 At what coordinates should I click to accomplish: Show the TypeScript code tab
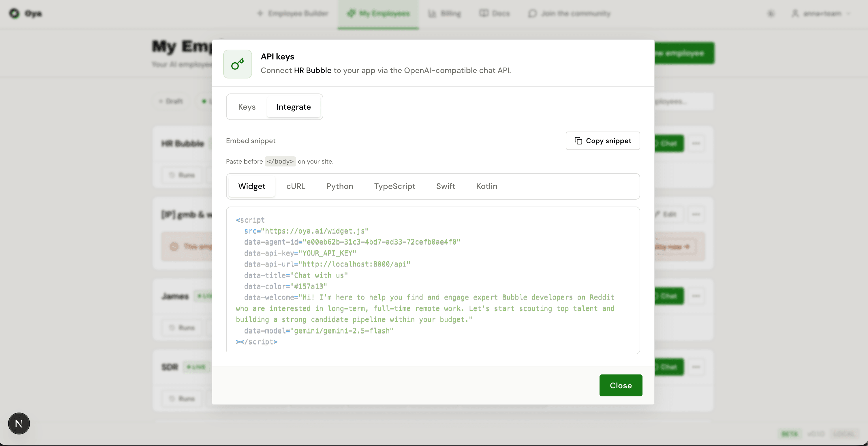pyautogui.click(x=394, y=186)
